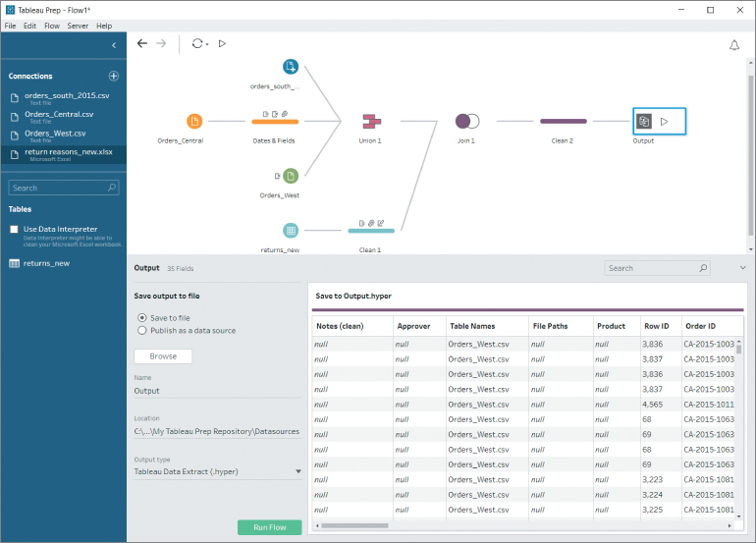The height and width of the screenshot is (543, 756).
Task: Choose the Save to file radio button
Action: click(142, 318)
